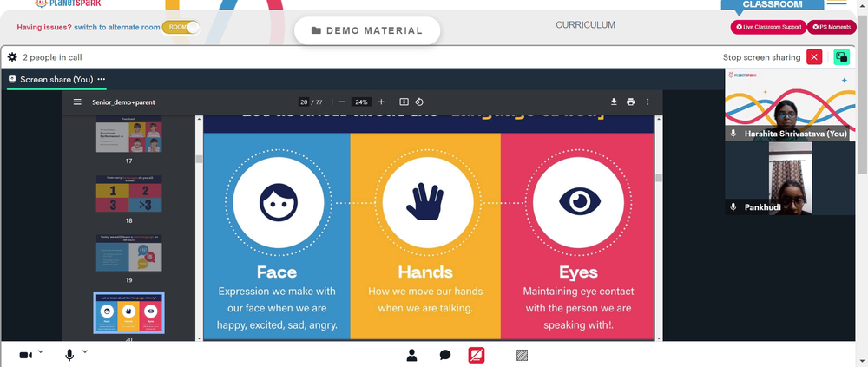This screenshot has width=868, height=367.
Task: Click the Senior_demo+parent file name
Action: click(123, 102)
